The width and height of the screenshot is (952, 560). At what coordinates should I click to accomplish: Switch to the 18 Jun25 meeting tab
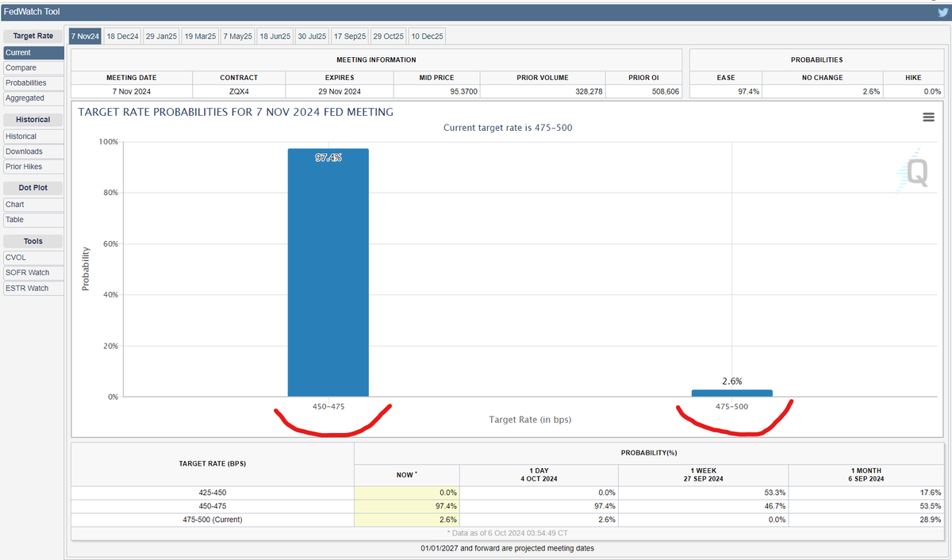tap(274, 36)
